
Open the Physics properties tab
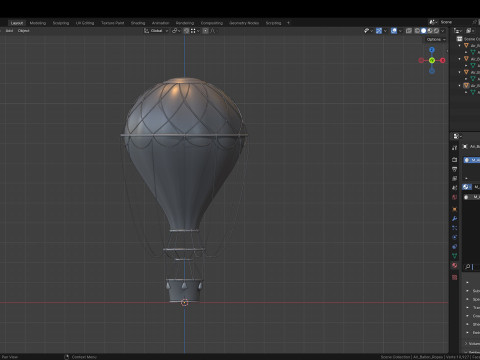455,237
